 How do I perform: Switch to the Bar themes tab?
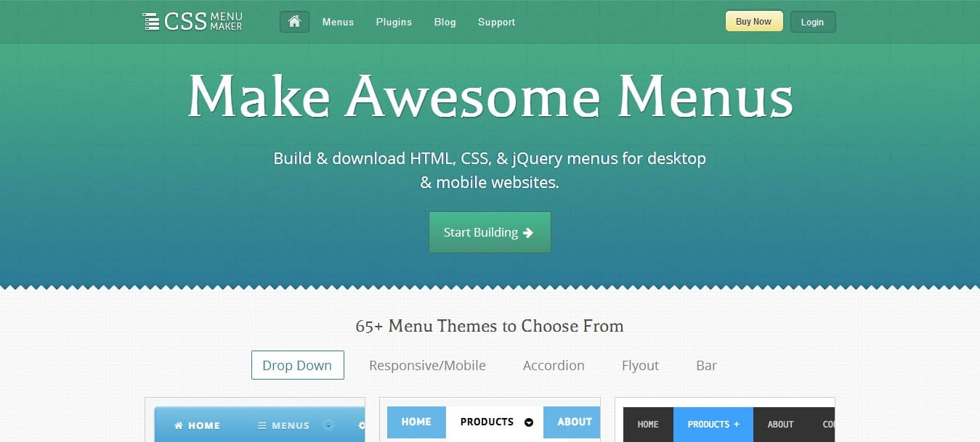point(706,365)
